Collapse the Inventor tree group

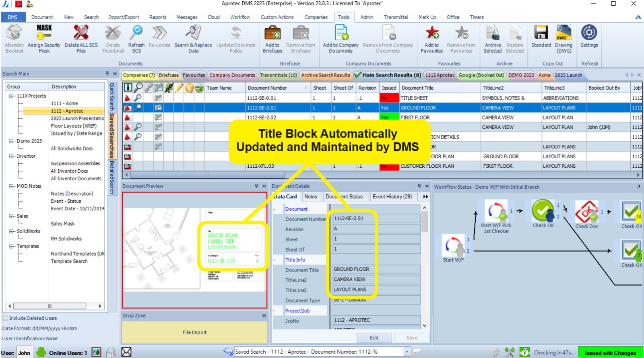[x=11, y=156]
